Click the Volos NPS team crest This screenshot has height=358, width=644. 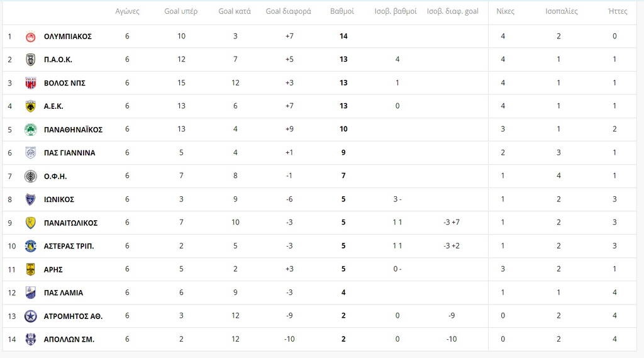click(x=30, y=83)
